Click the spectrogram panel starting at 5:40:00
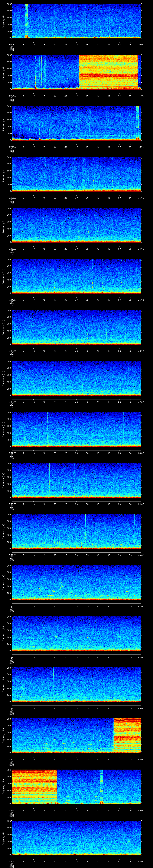 click(x=77, y=583)
